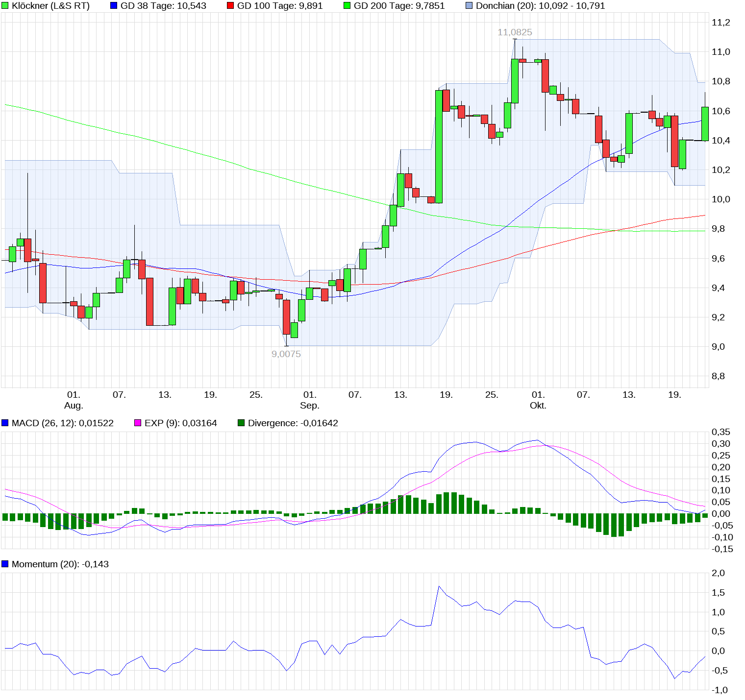
Task: Click the '0,15' MACD axis label
Action: coord(720,479)
